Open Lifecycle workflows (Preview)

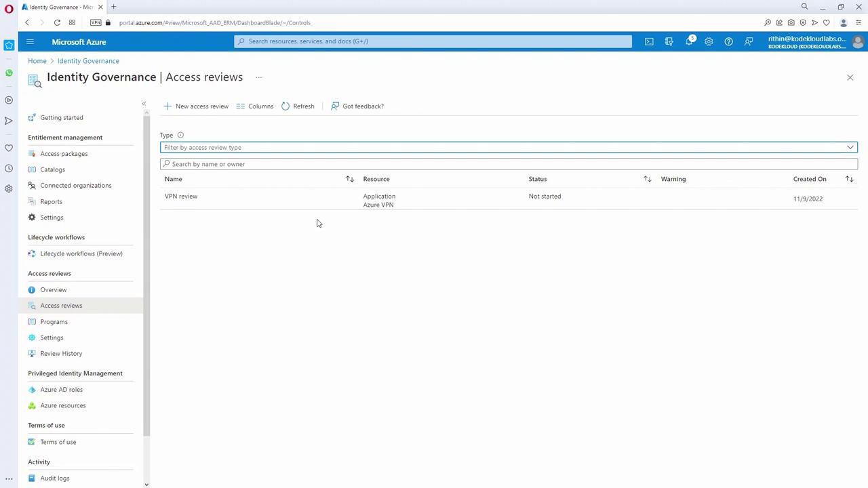81,253
